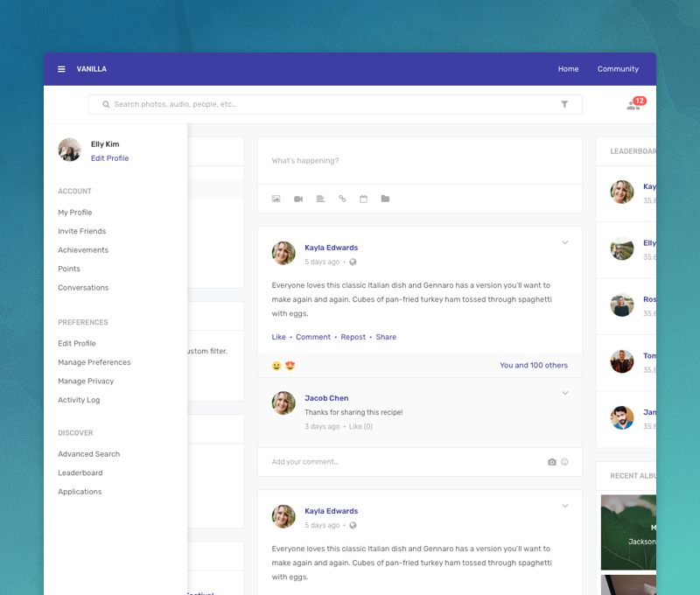Open Leaderboard in the sidebar menu
Screen dimensions: 700x595
[x=80, y=472]
